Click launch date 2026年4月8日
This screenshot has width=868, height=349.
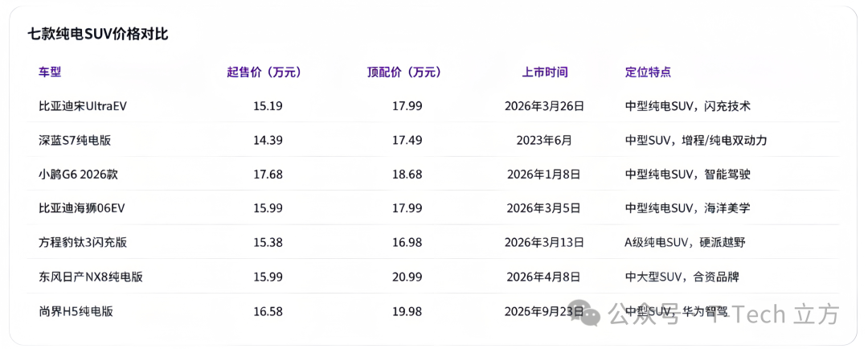(x=544, y=277)
